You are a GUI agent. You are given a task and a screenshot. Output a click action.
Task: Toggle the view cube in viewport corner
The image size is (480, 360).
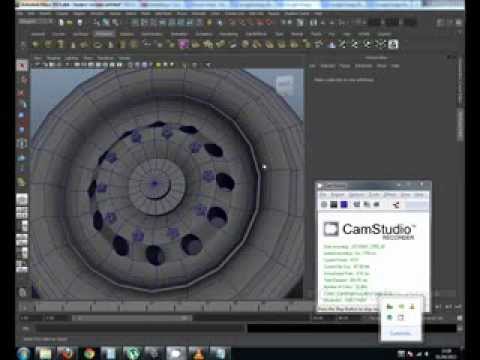(x=284, y=85)
